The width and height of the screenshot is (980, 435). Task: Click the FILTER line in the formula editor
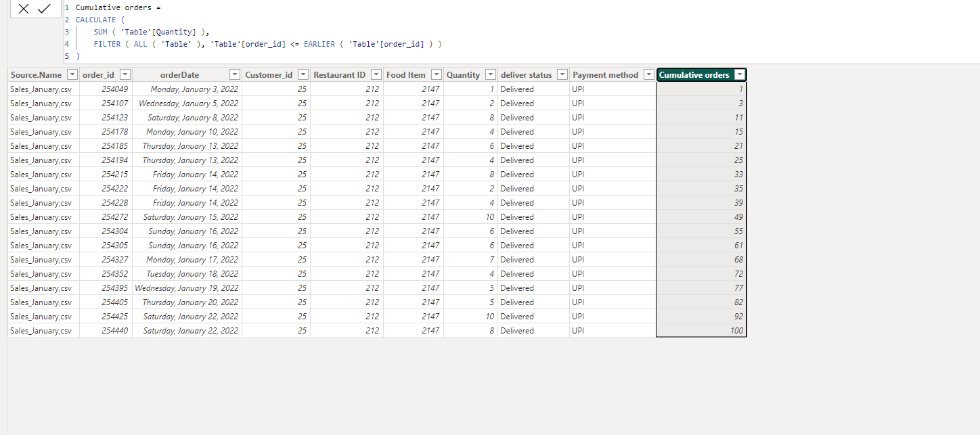pos(267,44)
